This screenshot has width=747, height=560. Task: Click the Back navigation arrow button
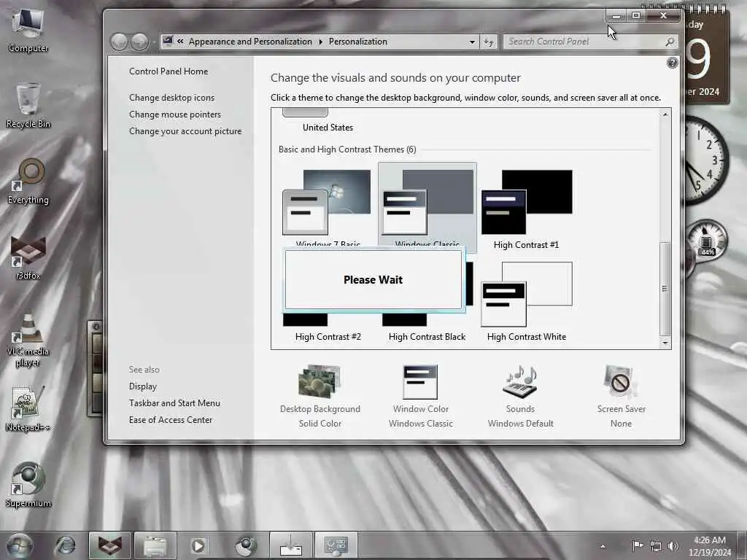tap(119, 42)
